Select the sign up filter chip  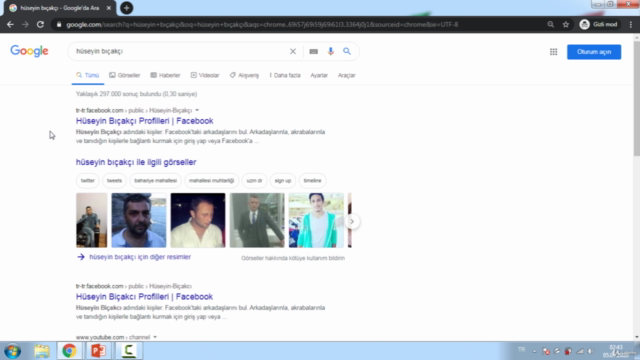tap(283, 180)
